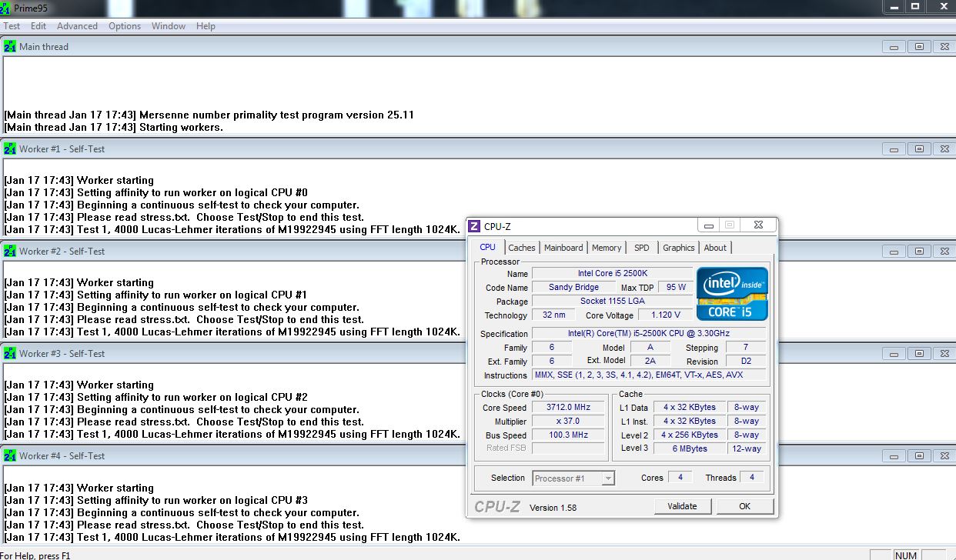The image size is (956, 560).
Task: Minimize the Worker #2 child window
Action: click(894, 252)
